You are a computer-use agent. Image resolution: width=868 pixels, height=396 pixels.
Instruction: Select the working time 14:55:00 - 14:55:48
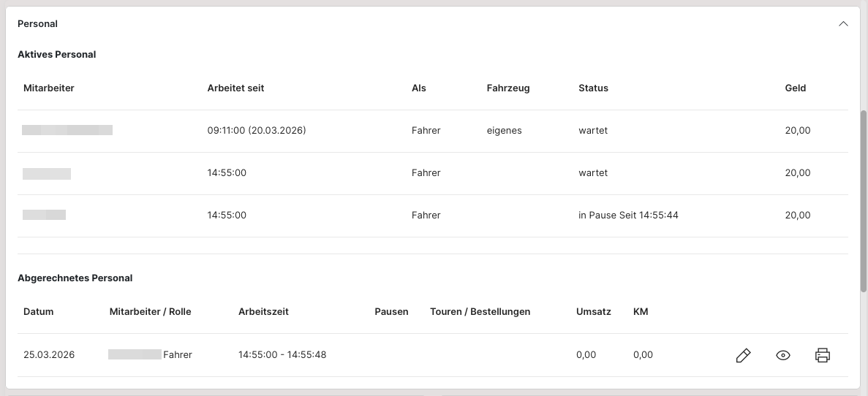[282, 355]
